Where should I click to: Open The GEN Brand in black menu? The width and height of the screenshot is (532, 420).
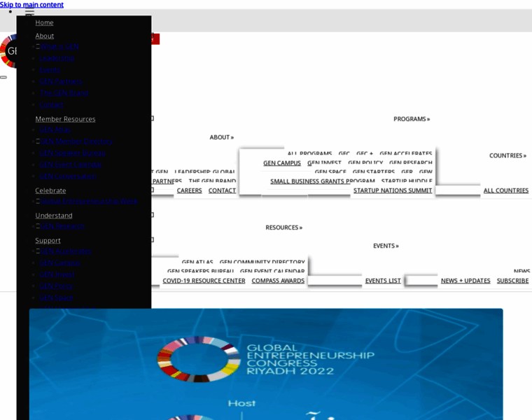point(64,93)
